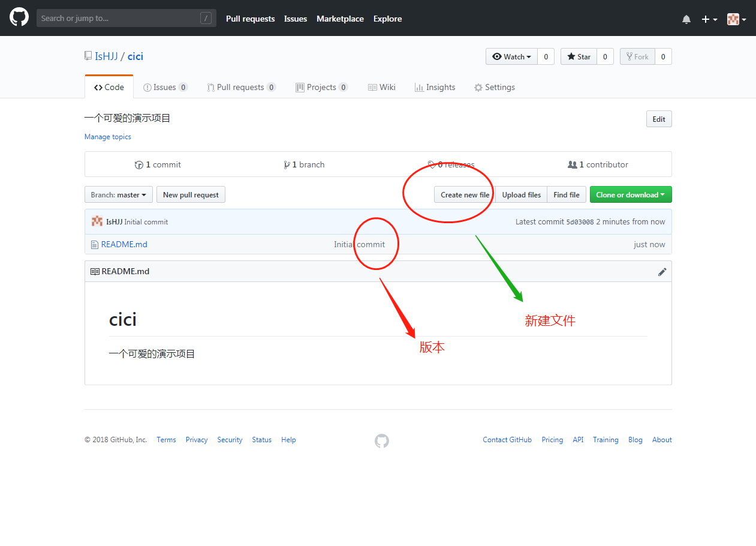Open Blog footer link

click(x=635, y=440)
